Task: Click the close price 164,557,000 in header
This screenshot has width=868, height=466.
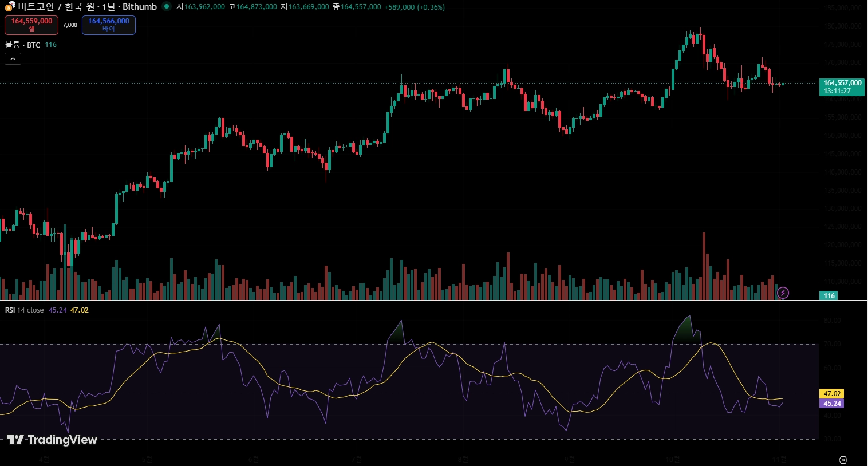Action: click(361, 7)
